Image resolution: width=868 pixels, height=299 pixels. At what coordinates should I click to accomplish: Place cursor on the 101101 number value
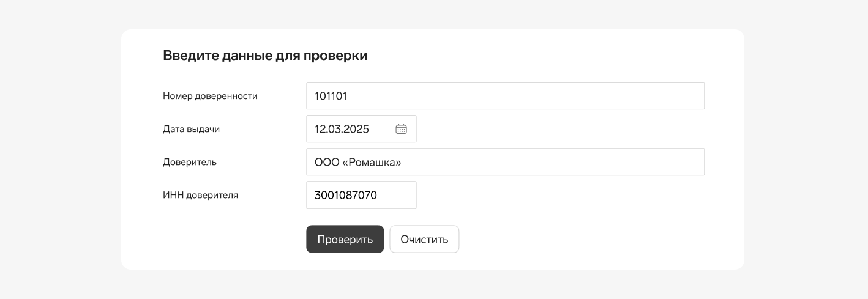pyautogui.click(x=331, y=96)
